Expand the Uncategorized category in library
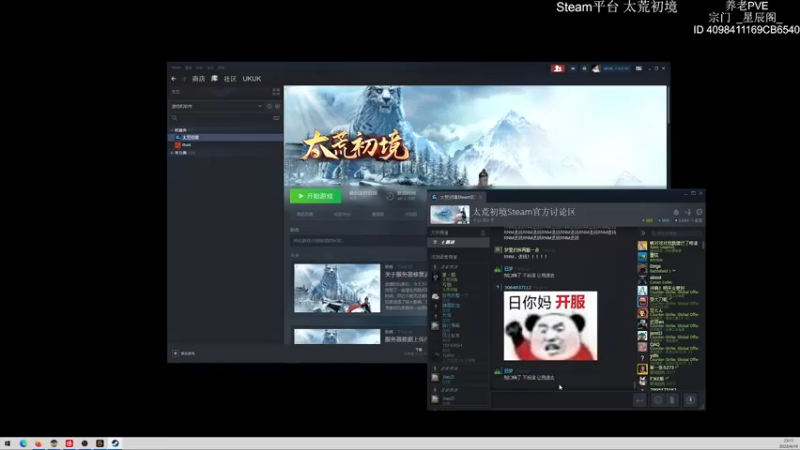This screenshot has width=800, height=450. 172,153
